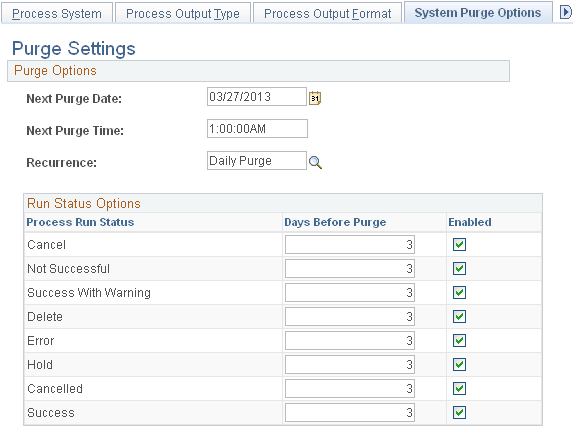This screenshot has width=573, height=430.
Task: Select the Not Successful status text
Action: 68,269
